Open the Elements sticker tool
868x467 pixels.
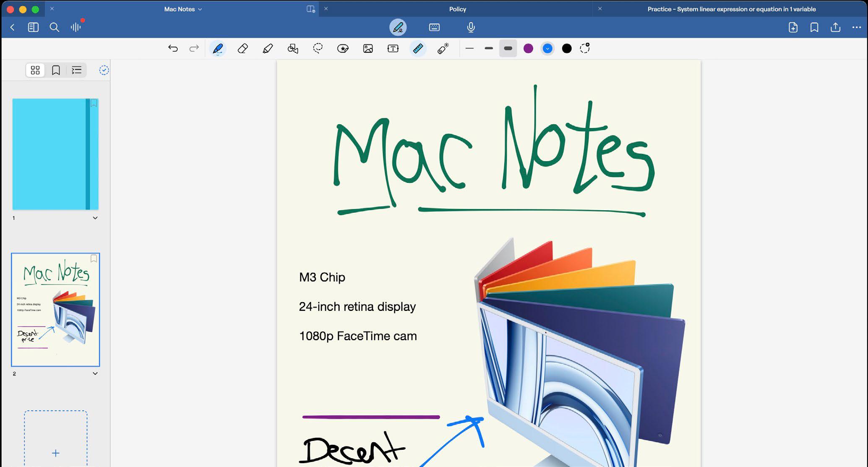point(343,49)
